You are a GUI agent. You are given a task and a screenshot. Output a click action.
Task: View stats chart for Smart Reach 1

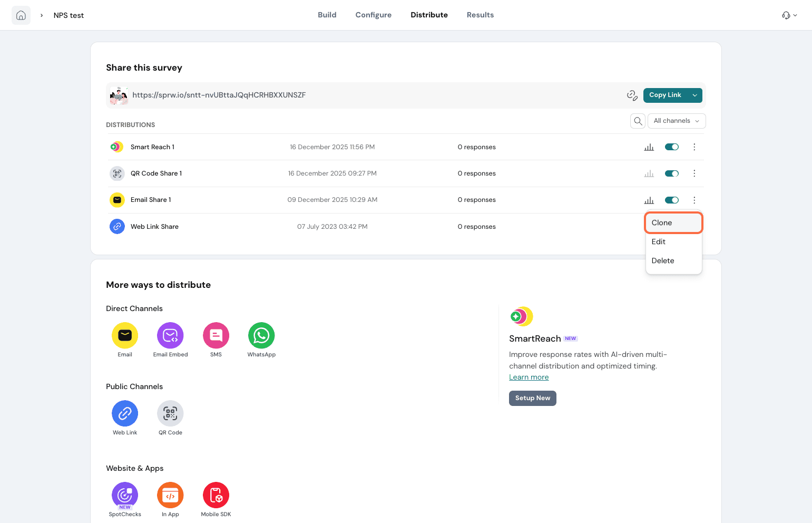649,147
